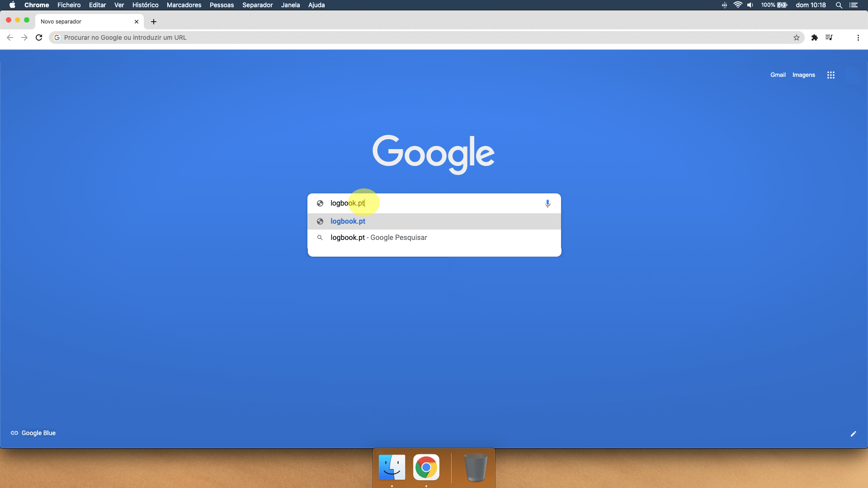Click the globe icon in search box
Viewport: 868px width, 488px height.
tap(320, 203)
